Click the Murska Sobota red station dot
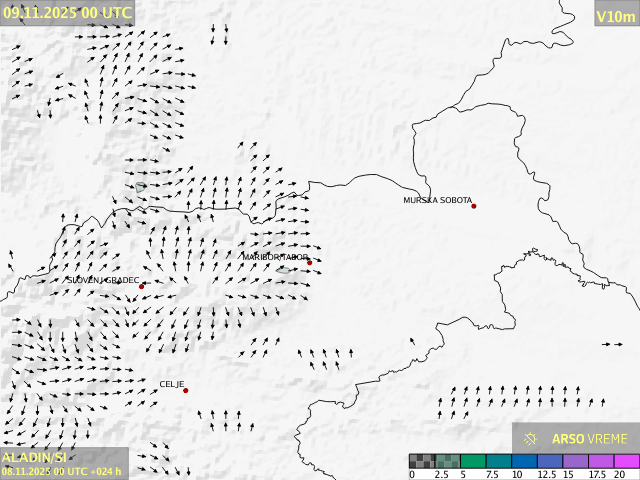Screen dimensions: 640x480 474,206
